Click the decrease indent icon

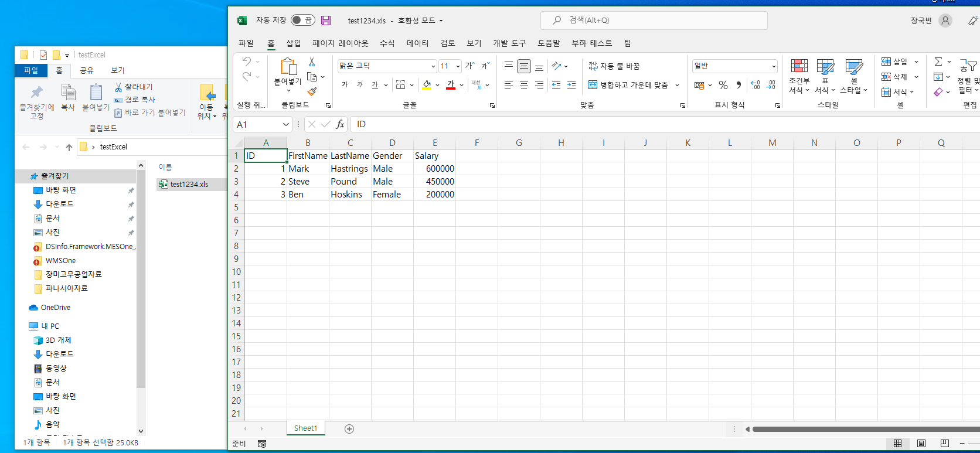tap(556, 85)
